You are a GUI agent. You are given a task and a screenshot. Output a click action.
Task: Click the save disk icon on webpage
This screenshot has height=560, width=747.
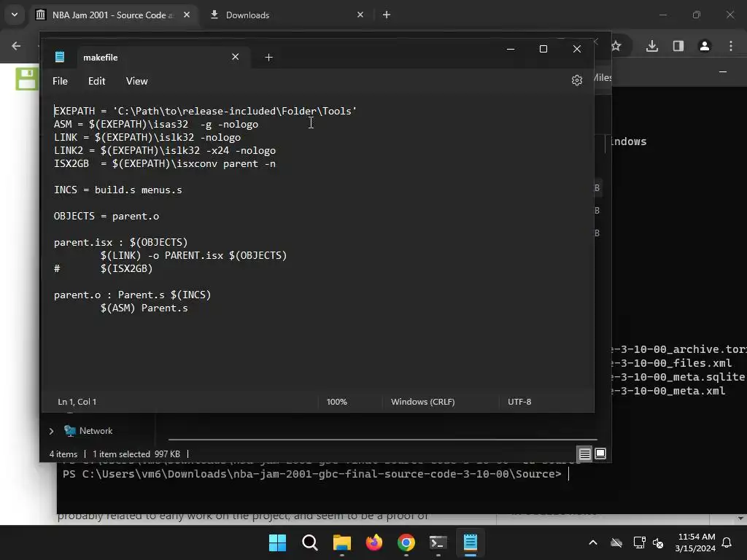pyautogui.click(x=27, y=79)
